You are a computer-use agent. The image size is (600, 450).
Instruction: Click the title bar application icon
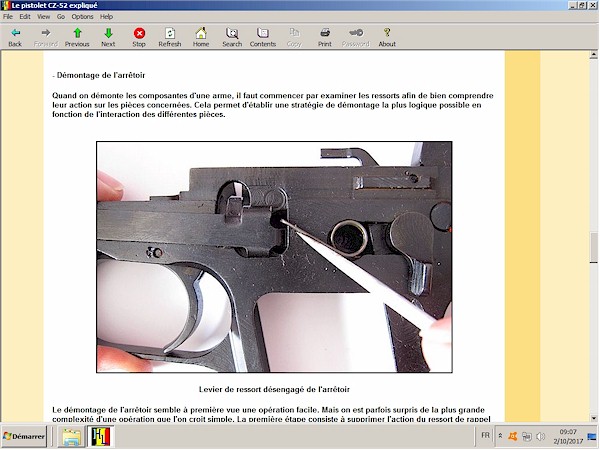[x=5, y=5]
